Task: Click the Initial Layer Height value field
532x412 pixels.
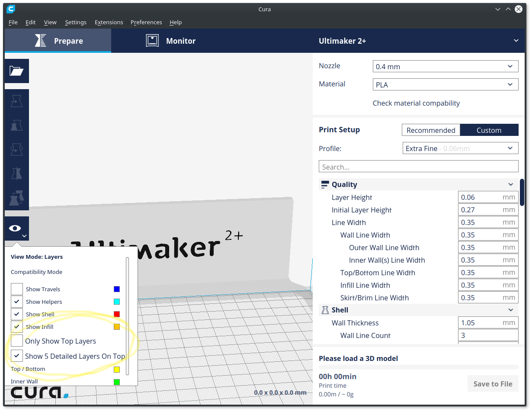Action: point(488,210)
